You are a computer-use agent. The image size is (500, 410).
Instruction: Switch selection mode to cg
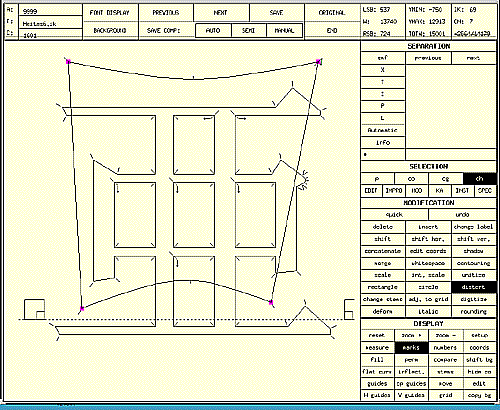pyautogui.click(x=445, y=179)
